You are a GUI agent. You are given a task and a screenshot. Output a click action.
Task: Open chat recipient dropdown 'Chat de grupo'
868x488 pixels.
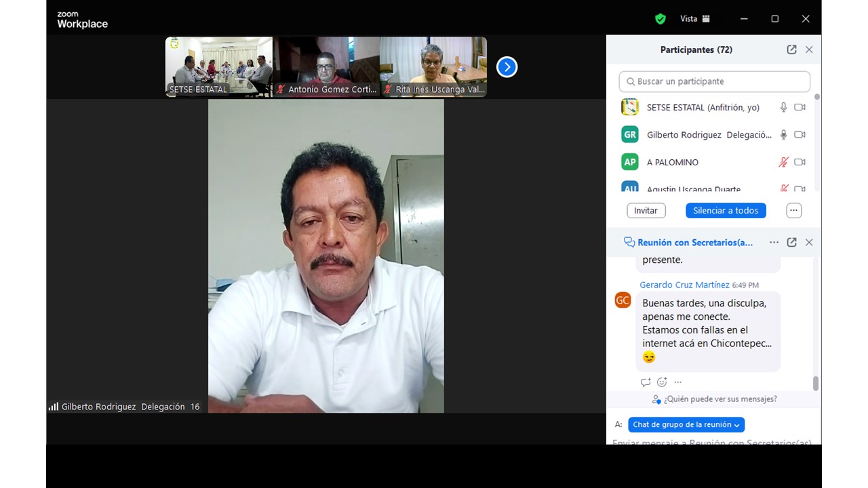[686, 424]
